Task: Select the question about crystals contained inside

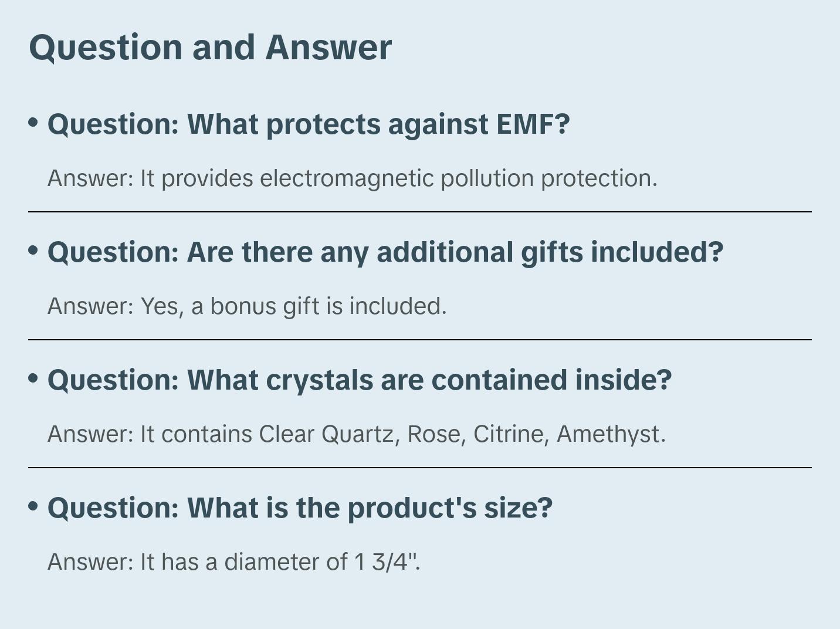Action: pos(359,380)
